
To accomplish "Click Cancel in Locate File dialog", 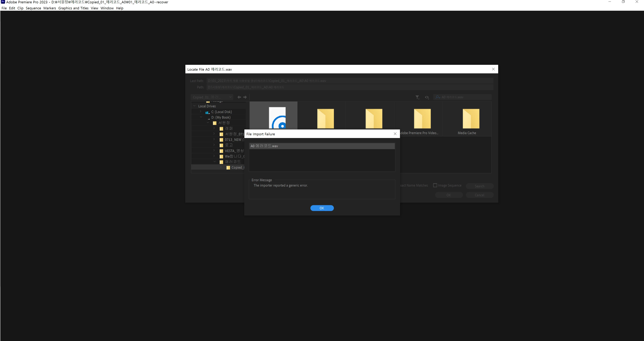I will click(479, 195).
